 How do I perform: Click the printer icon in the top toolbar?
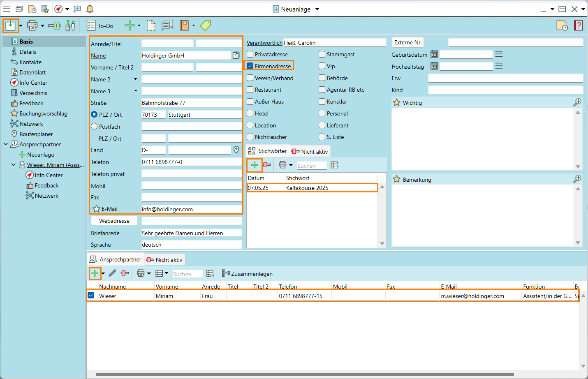click(32, 25)
